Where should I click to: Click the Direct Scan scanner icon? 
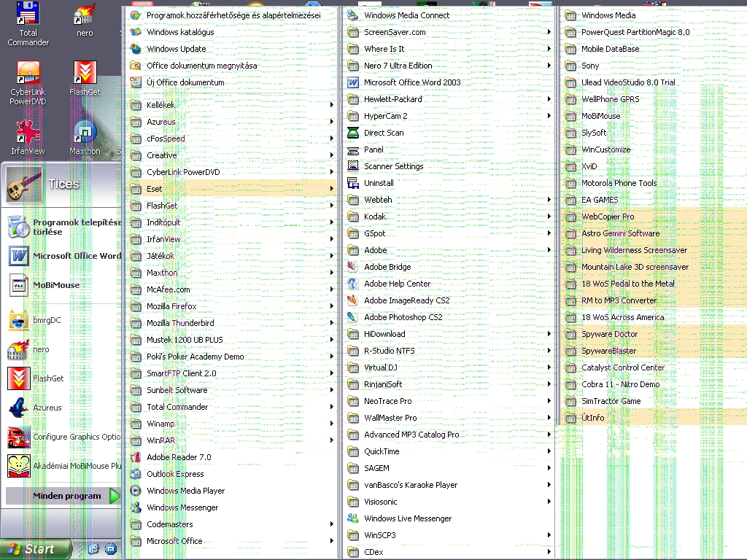pyautogui.click(x=353, y=133)
